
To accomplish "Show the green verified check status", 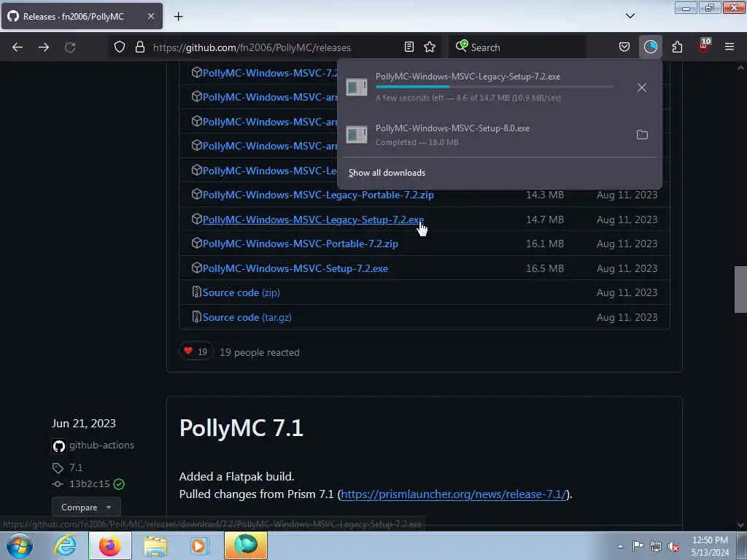I will click(119, 484).
